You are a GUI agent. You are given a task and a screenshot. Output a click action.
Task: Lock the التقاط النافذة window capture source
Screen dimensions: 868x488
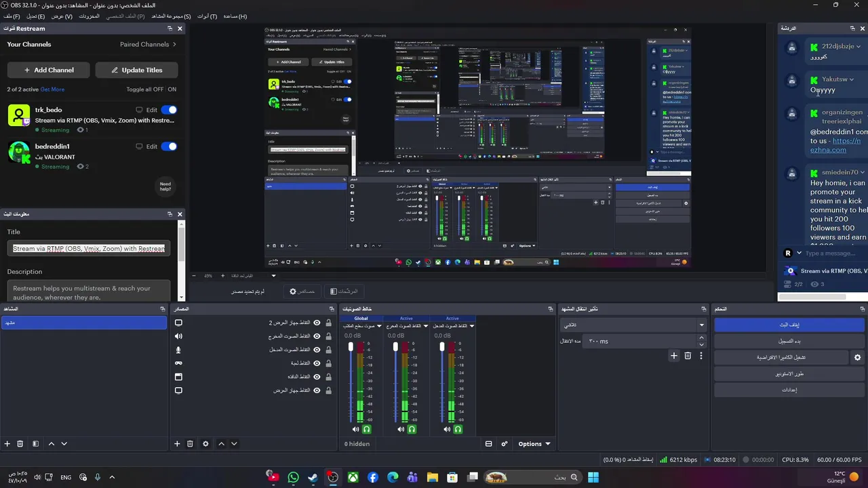[x=329, y=376]
